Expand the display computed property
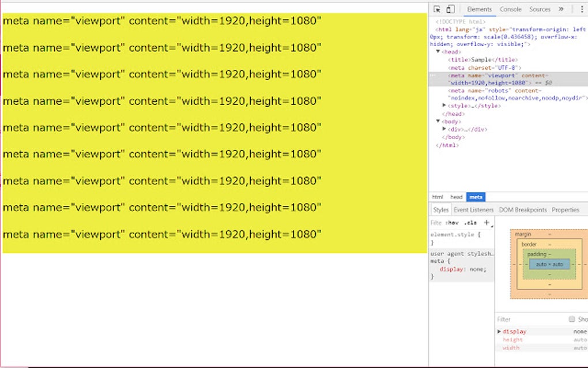The image size is (588, 368). [x=499, y=331]
